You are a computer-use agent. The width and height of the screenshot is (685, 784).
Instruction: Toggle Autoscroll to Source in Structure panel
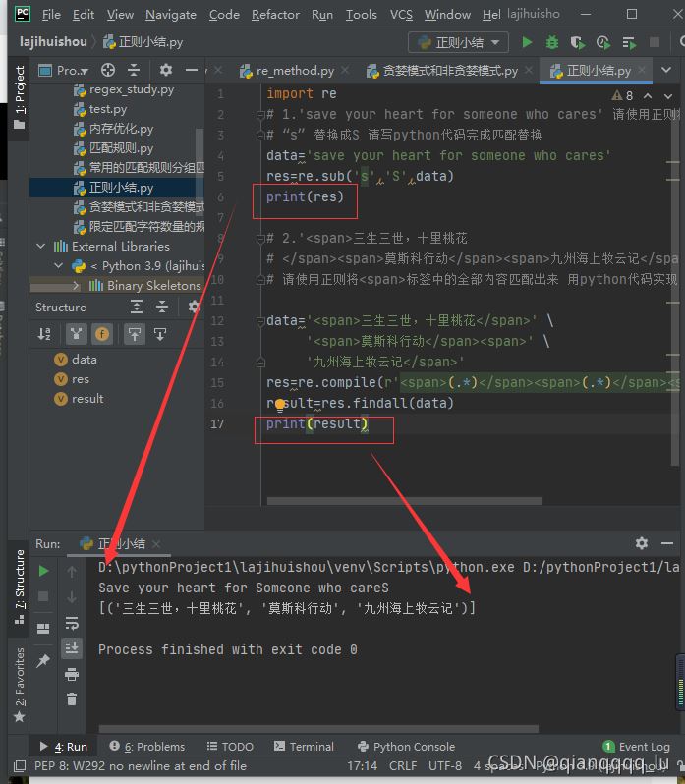coord(135,333)
